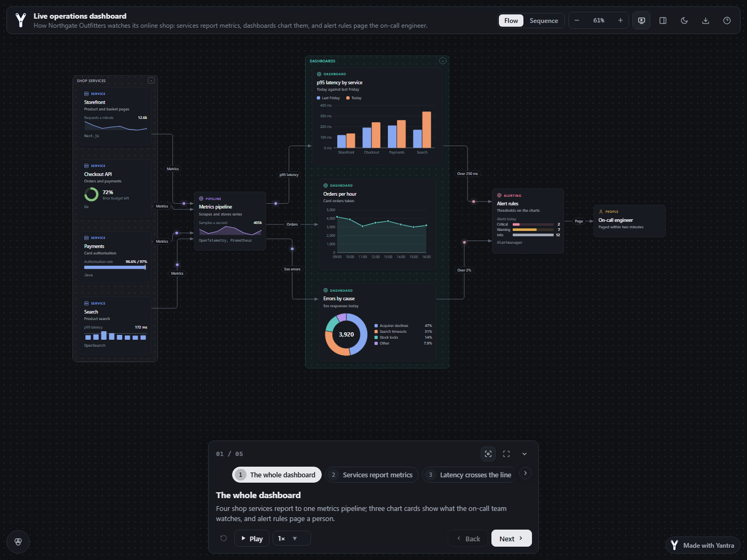Select the Storefront service card
This screenshot has width=747, height=560.
(115, 117)
